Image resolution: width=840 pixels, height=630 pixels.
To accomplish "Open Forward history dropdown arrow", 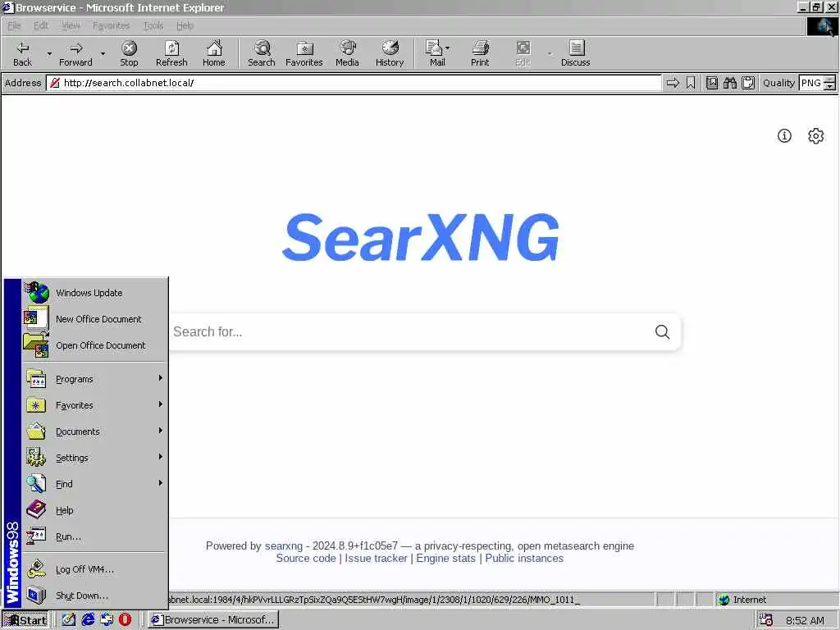I will coord(103,53).
